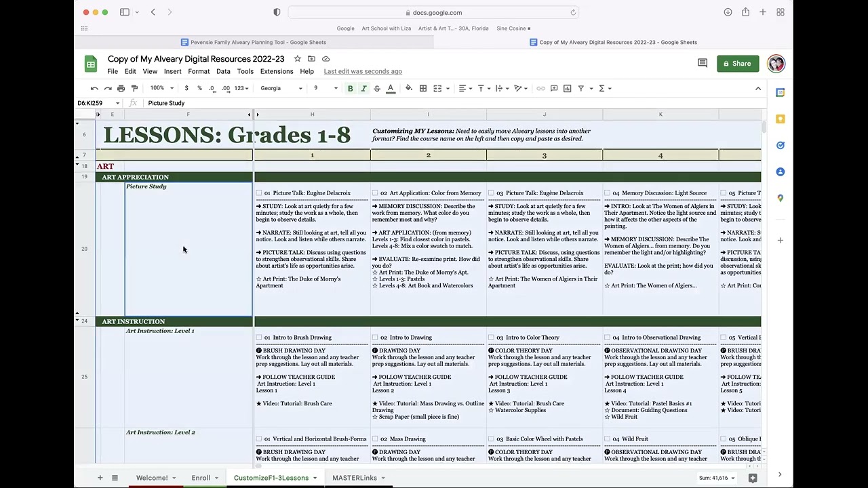Merge the selected cells
868x488 pixels.
tap(437, 88)
